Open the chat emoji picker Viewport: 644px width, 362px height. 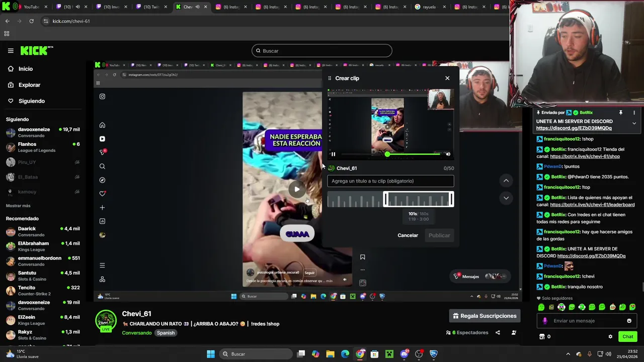click(x=629, y=321)
